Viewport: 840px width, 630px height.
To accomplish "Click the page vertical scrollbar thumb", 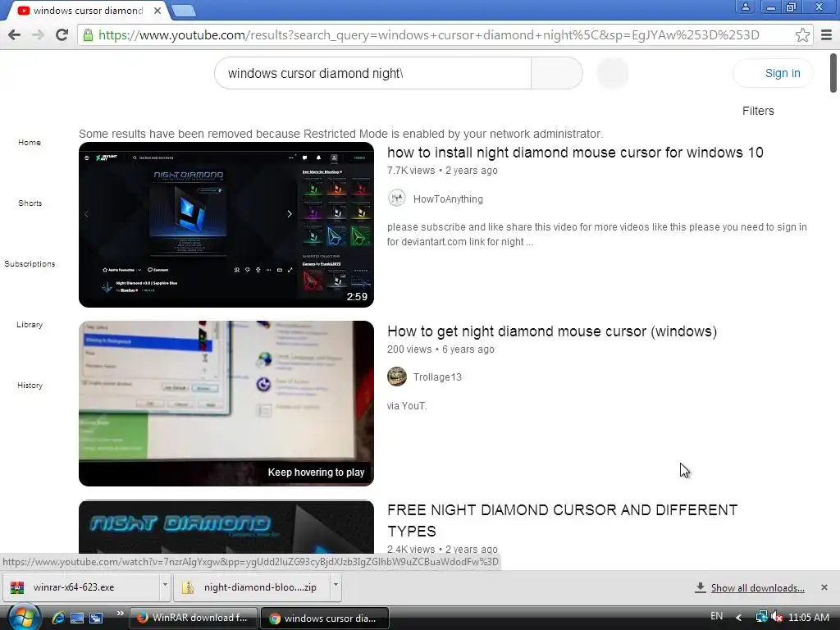I will click(833, 73).
